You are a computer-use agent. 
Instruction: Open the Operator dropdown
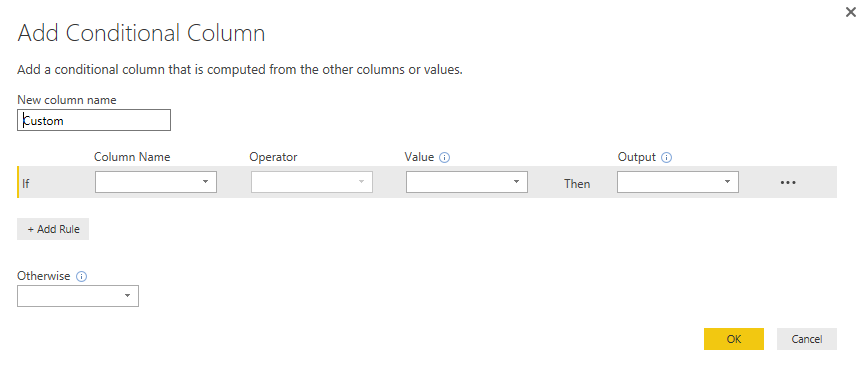click(312, 182)
